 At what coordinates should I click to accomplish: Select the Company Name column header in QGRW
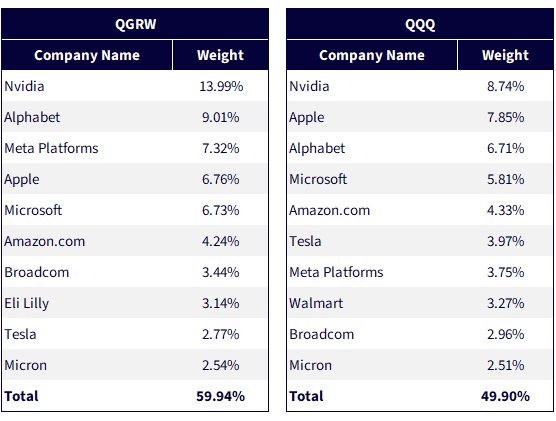(87, 55)
